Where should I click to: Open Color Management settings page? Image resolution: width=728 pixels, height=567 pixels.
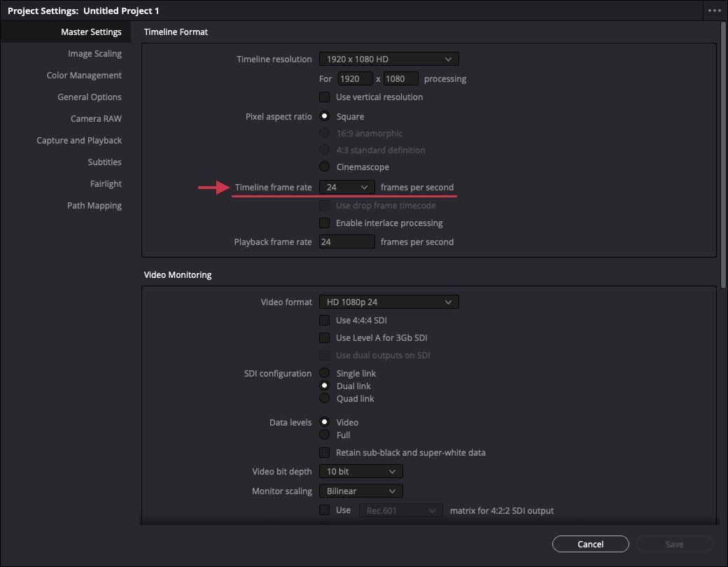pos(84,76)
